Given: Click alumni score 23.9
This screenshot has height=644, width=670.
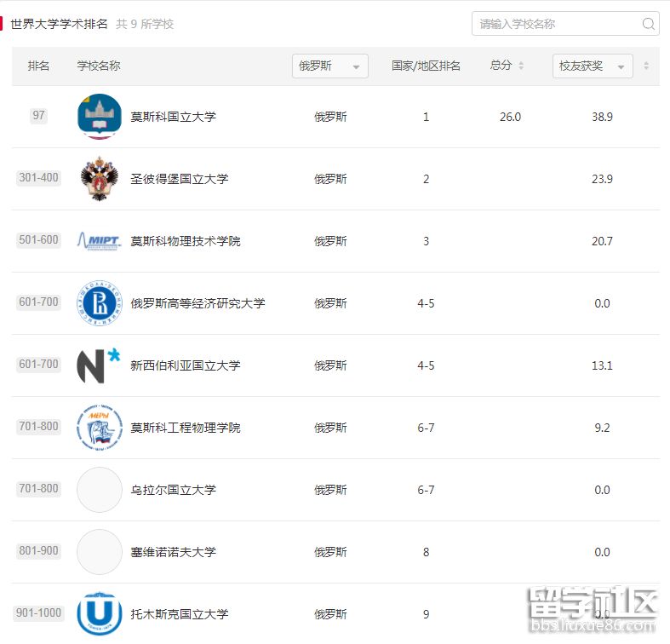Looking at the screenshot, I should (602, 179).
